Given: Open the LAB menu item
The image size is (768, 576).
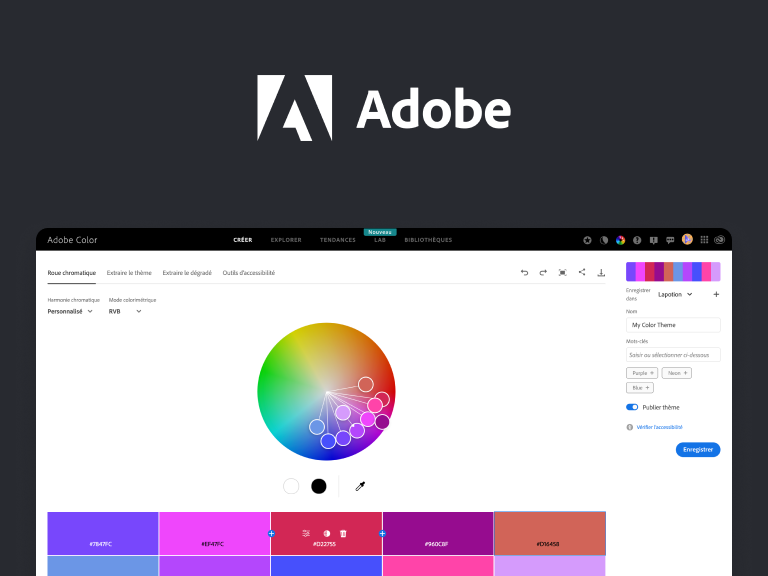Looking at the screenshot, I should coord(380,240).
